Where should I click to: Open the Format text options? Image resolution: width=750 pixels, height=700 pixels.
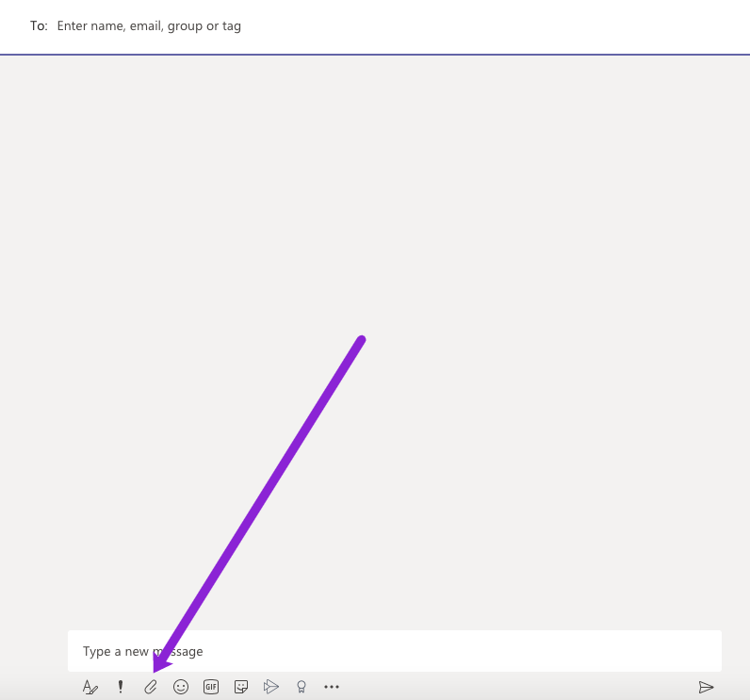click(x=90, y=687)
